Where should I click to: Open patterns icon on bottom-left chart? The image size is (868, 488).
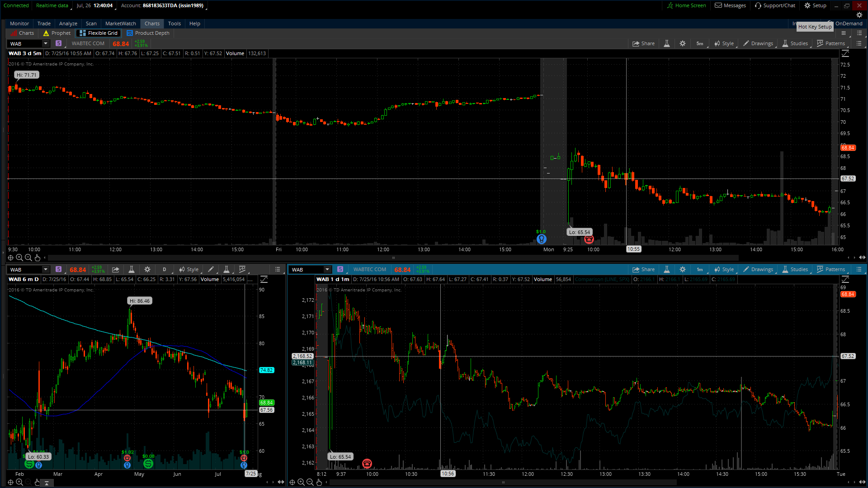click(242, 269)
